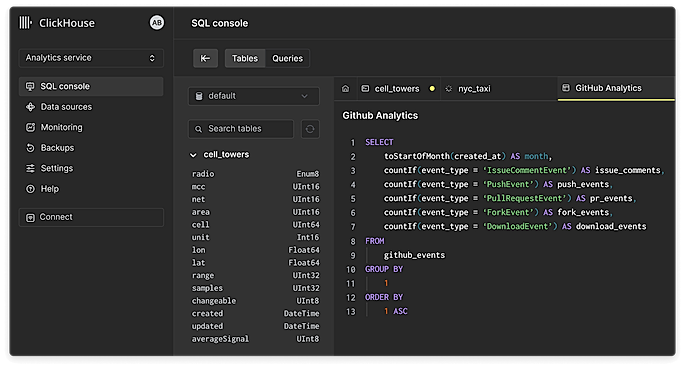685x368 pixels.
Task: Collapse the tables panel with arrow button
Action: (205, 58)
